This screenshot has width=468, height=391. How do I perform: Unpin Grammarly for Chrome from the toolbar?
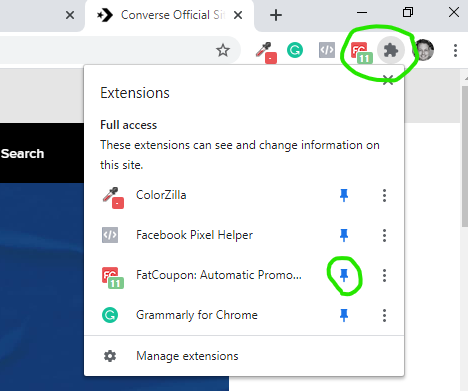344,315
